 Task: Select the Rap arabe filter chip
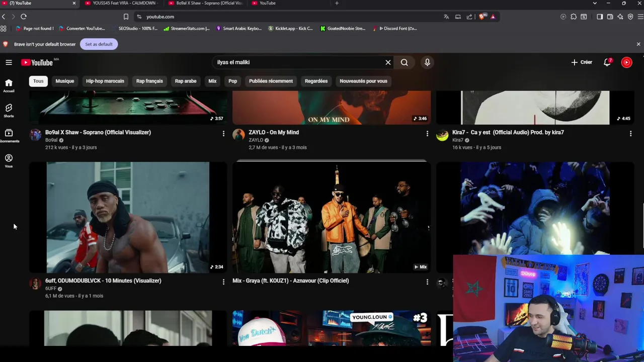(x=186, y=81)
